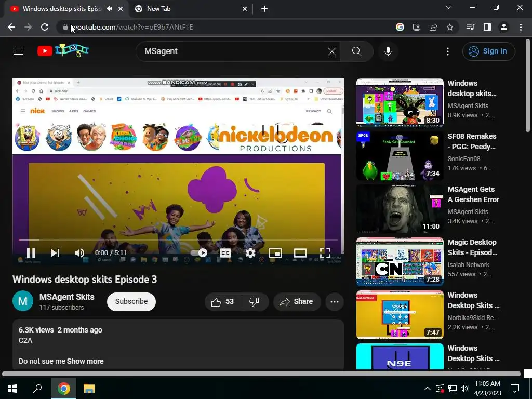Install app via download icon in address bar
This screenshot has height=399, width=532.
pos(416,27)
